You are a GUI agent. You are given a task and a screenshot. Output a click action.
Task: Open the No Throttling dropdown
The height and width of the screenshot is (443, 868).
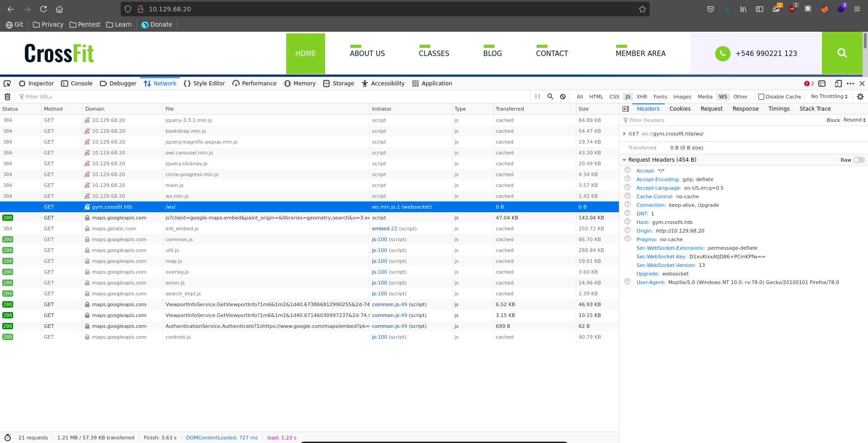[x=829, y=97]
